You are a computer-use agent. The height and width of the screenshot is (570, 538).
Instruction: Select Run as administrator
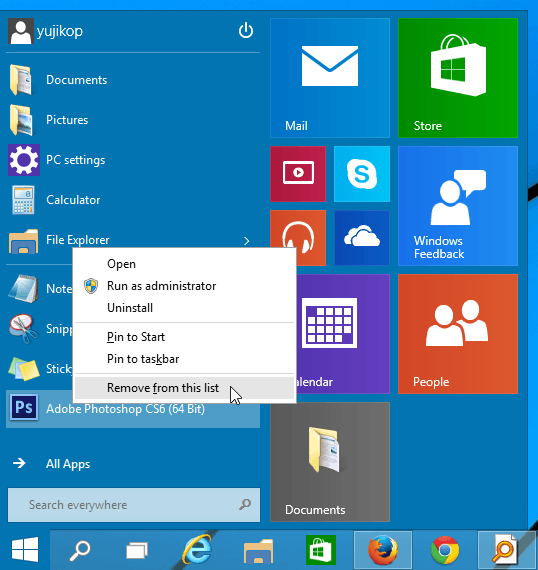coord(185,286)
